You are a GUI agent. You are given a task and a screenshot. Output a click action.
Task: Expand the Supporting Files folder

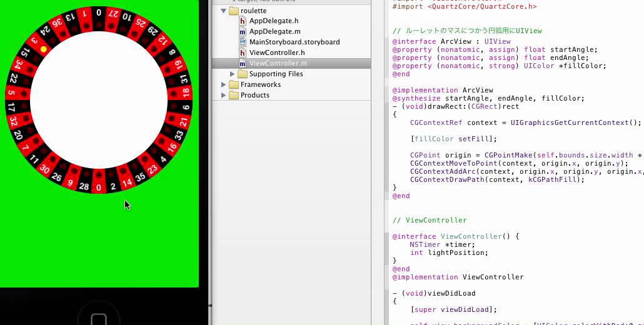click(x=233, y=74)
